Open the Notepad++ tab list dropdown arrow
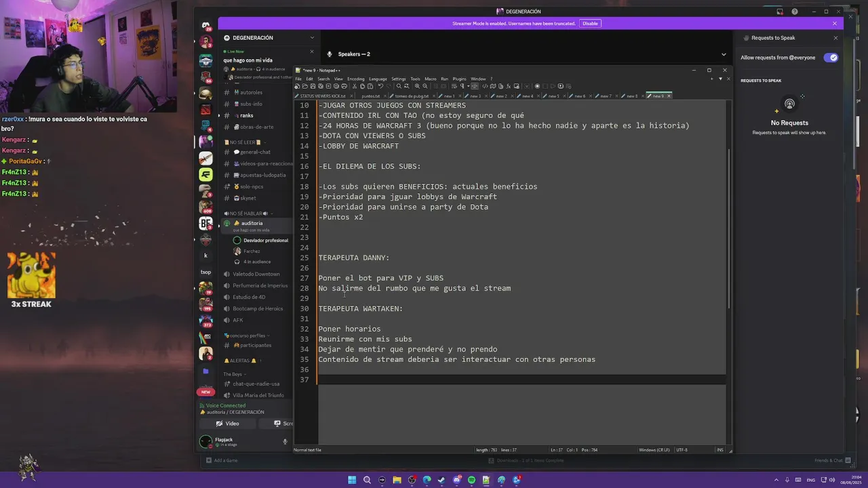868x488 pixels. (x=720, y=79)
